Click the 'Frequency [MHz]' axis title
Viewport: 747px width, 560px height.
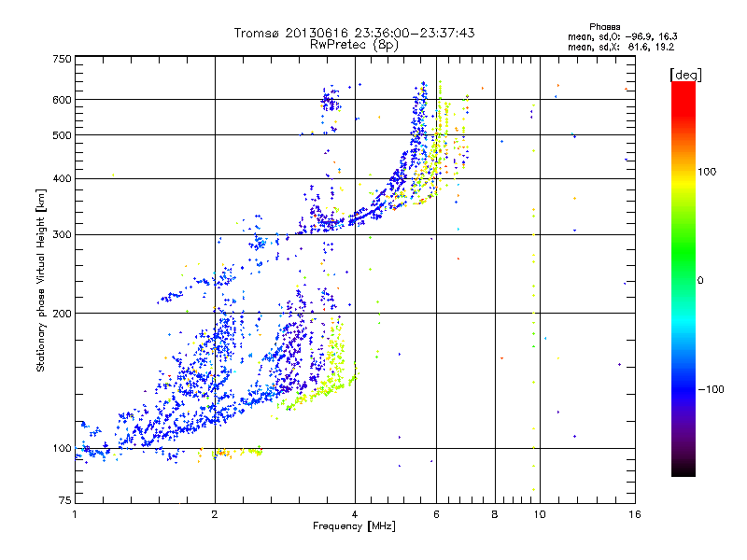(x=354, y=526)
